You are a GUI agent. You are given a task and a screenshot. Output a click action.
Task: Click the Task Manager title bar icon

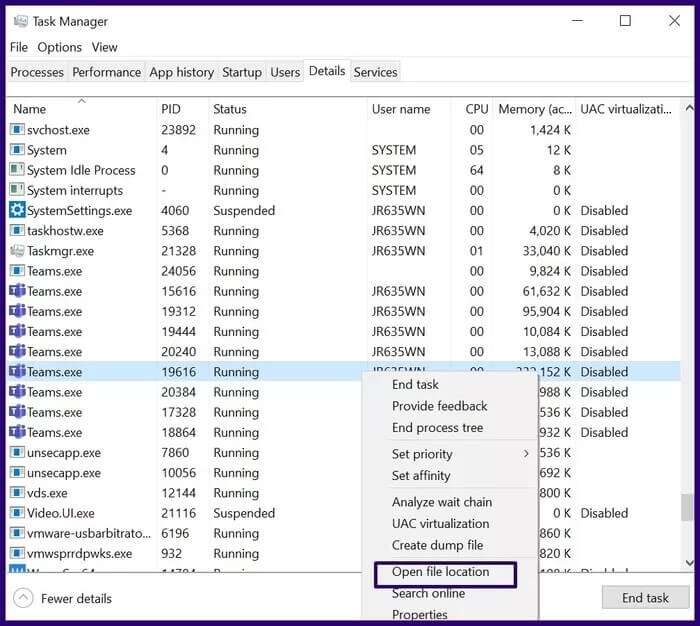(x=20, y=21)
